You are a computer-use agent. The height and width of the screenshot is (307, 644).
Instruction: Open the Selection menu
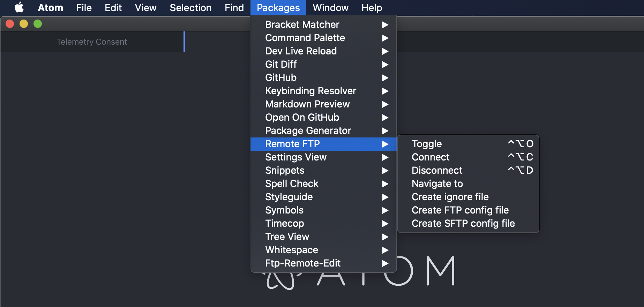tap(190, 8)
